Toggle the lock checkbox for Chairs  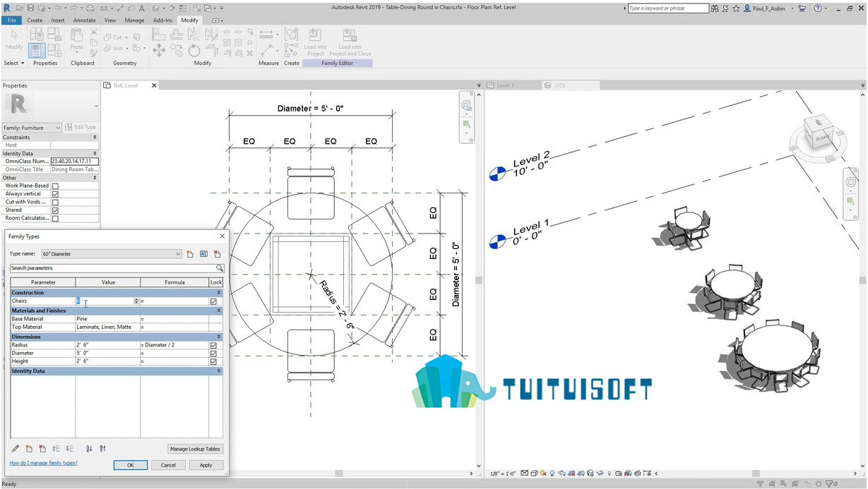[x=213, y=301]
